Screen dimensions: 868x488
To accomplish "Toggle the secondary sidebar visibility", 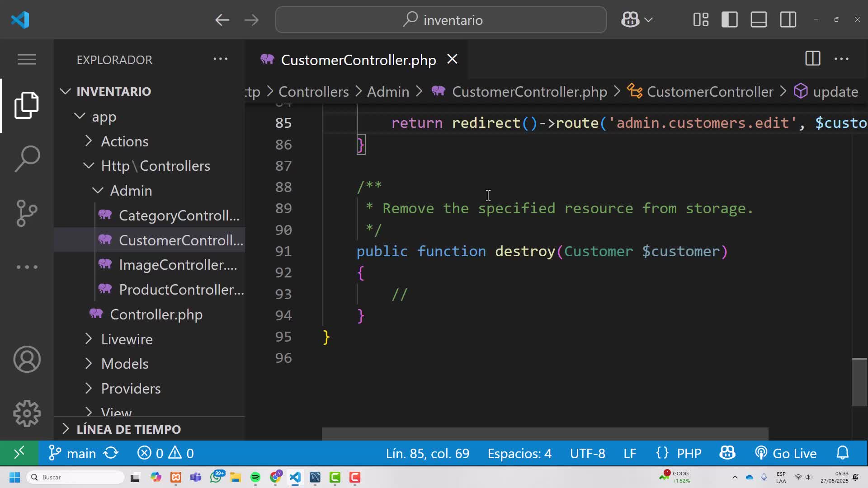I will tap(788, 20).
